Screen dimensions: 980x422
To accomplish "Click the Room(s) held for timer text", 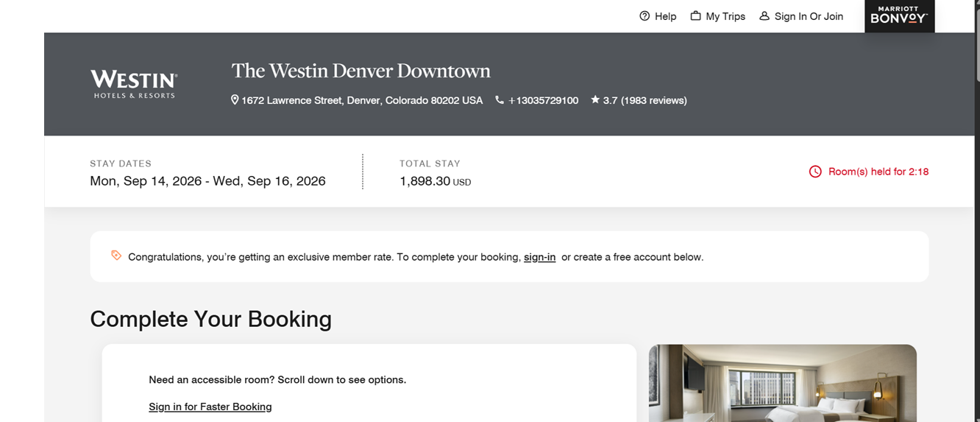I will 878,172.
